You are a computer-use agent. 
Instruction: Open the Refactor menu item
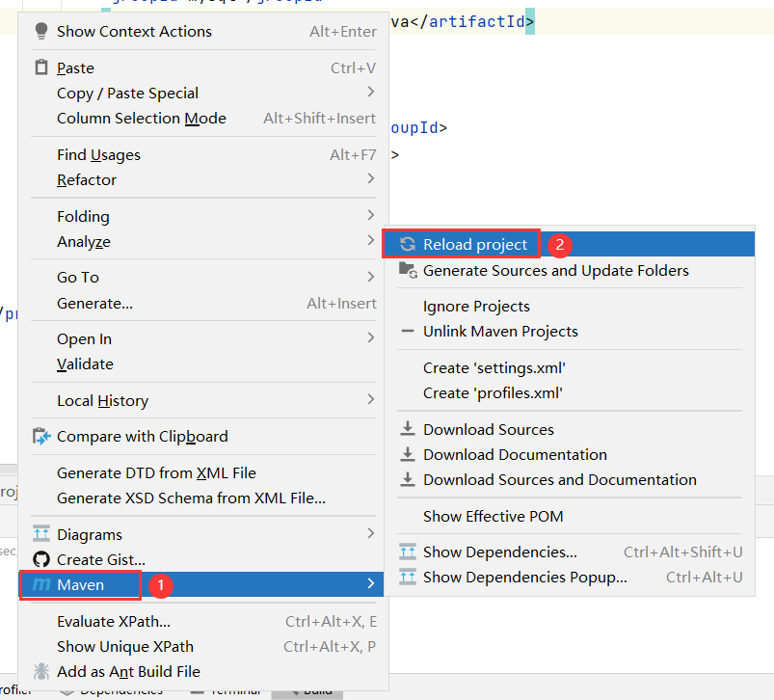tap(203, 179)
